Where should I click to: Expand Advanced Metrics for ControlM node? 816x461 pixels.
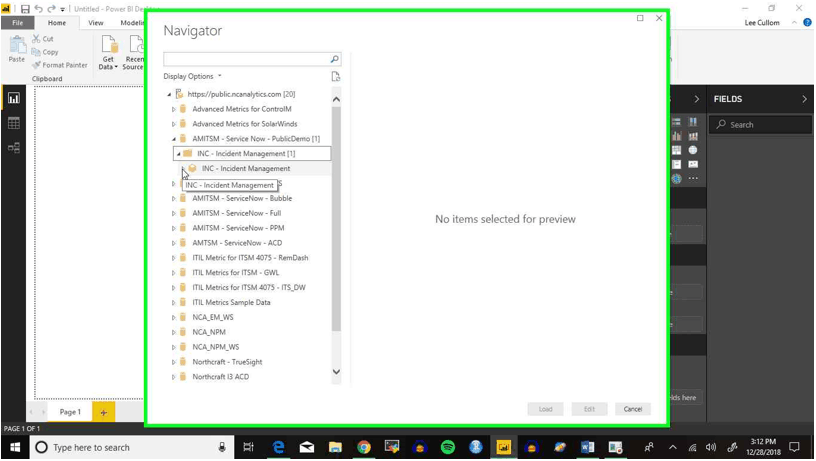[173, 109]
